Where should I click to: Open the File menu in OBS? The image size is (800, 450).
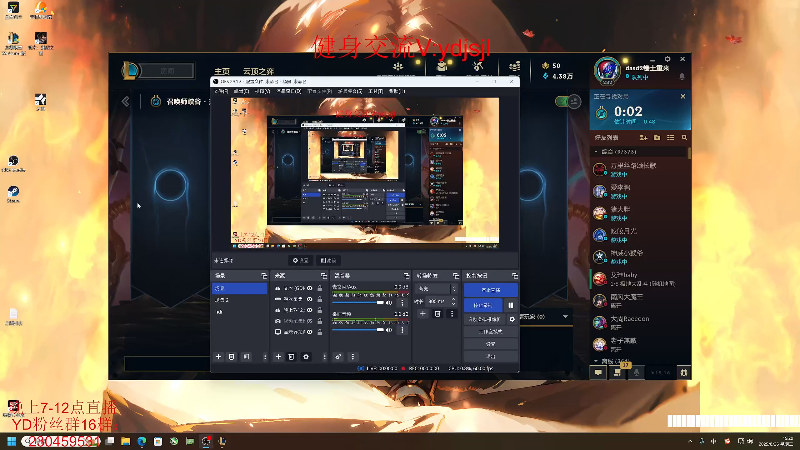(x=221, y=91)
